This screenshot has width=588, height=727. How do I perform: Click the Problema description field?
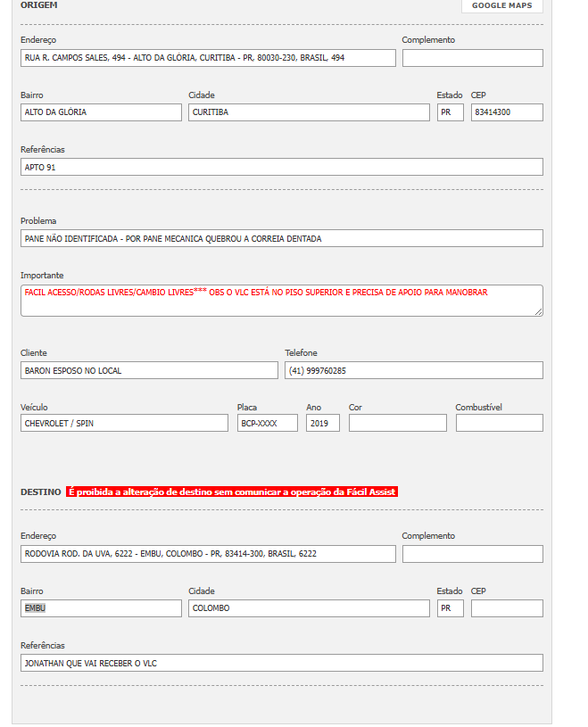281,238
